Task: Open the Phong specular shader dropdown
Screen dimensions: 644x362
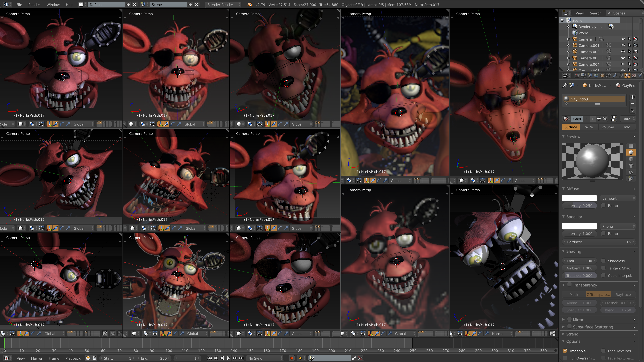Action: (618, 226)
